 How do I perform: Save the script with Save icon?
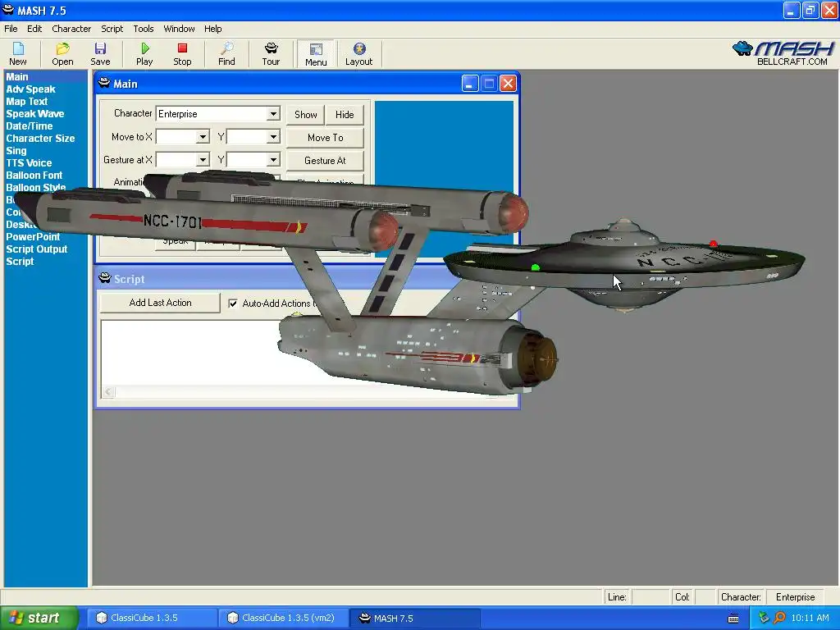tap(100, 54)
